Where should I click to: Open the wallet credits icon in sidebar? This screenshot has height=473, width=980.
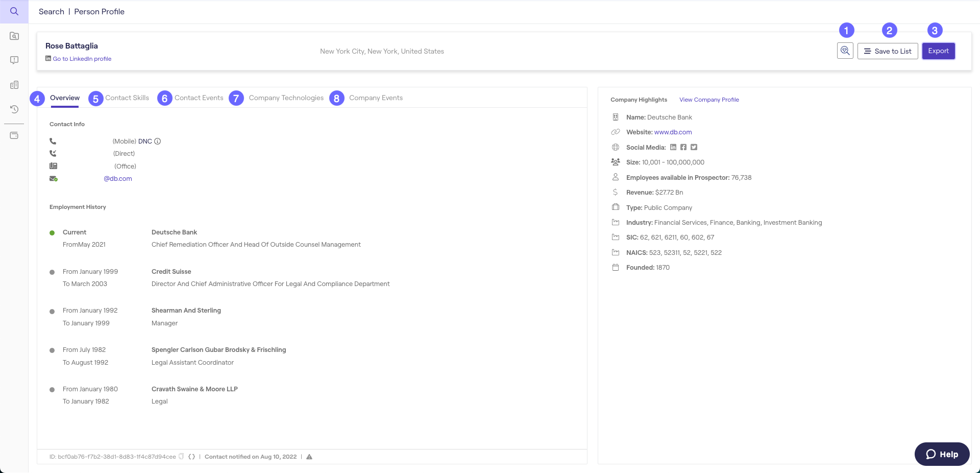pos(14,135)
